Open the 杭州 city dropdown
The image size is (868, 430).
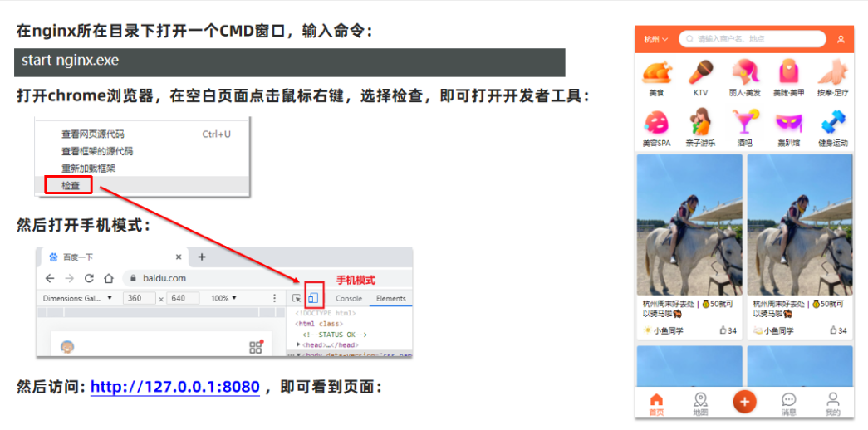pos(656,39)
